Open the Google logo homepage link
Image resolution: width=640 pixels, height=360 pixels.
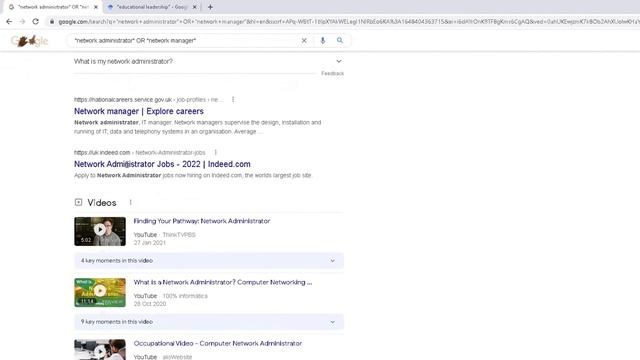tap(29, 41)
